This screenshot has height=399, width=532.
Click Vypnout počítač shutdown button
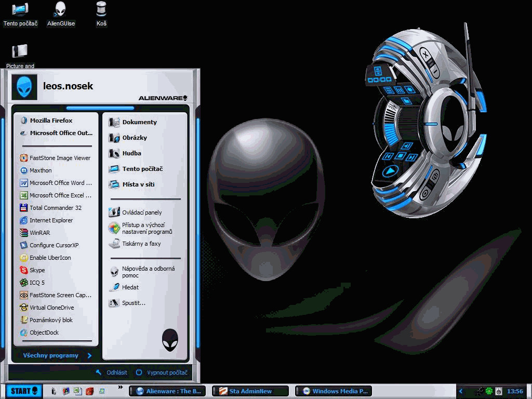[x=162, y=373]
